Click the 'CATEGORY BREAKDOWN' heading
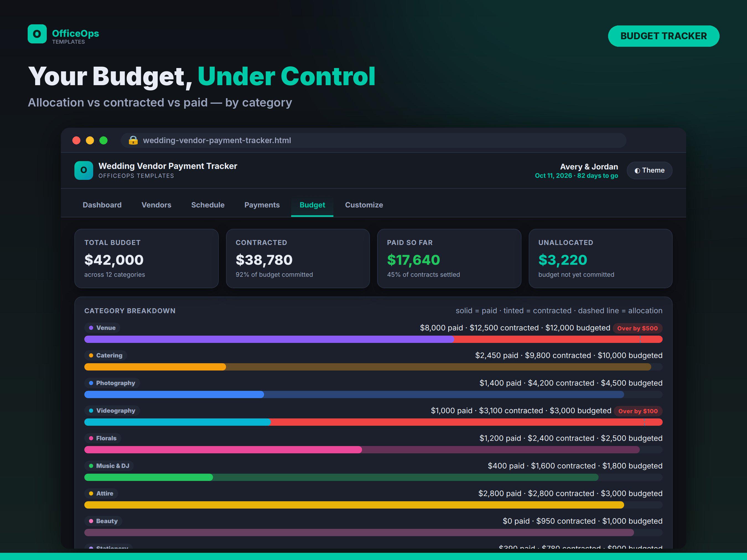The width and height of the screenshot is (747, 560). [130, 311]
